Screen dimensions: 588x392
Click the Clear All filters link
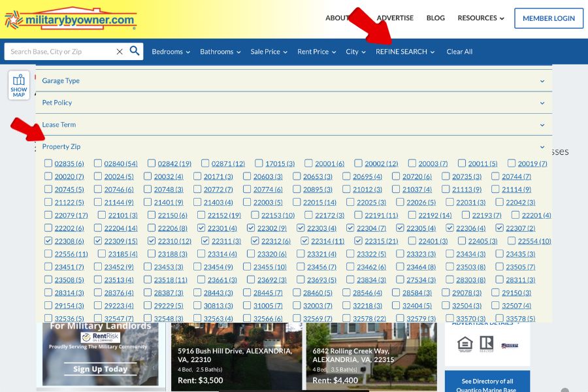[459, 51]
